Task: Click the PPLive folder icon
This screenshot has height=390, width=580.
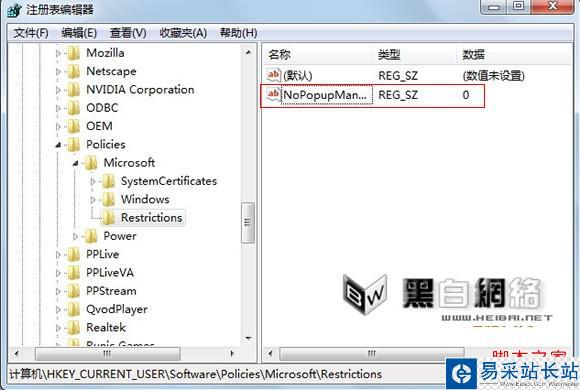Action: click(x=74, y=255)
